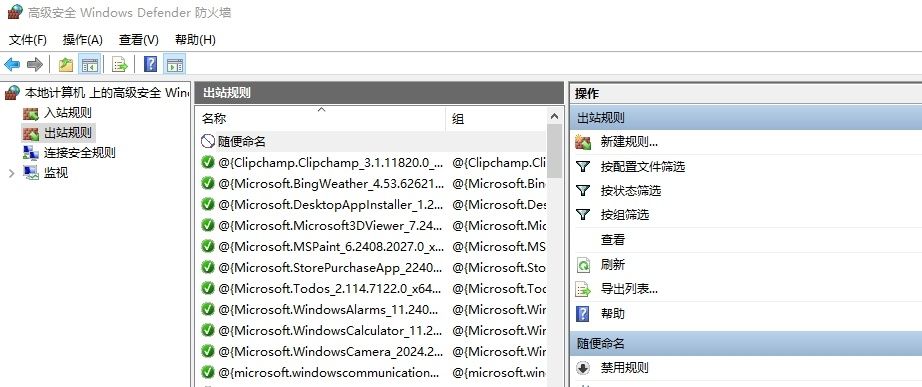This screenshot has width=922, height=387.
Task: Click the 入站规则 tree icon
Action: pos(31,113)
